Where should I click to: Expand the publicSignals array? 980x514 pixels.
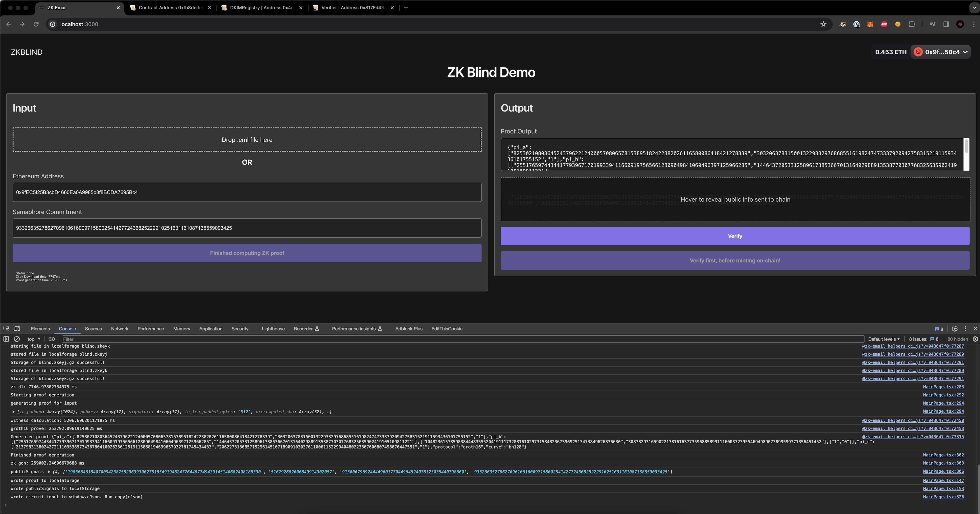49,472
